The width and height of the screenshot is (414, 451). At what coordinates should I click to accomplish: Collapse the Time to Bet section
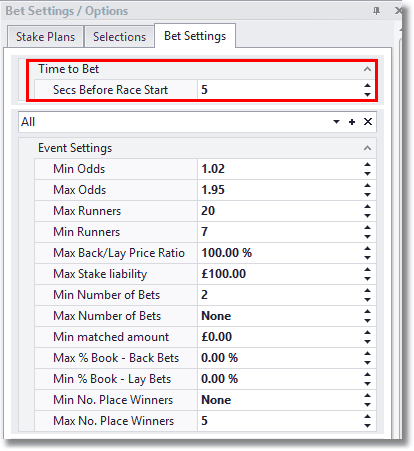tap(367, 69)
